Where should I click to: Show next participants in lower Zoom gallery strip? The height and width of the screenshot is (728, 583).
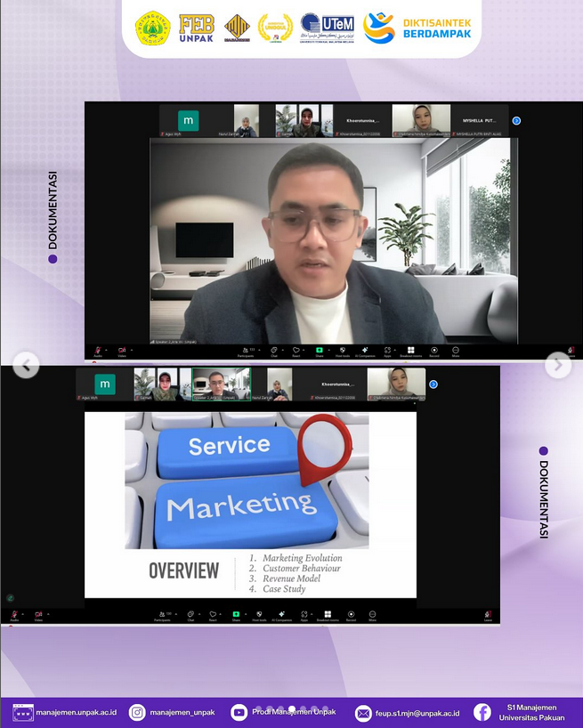coord(433,384)
